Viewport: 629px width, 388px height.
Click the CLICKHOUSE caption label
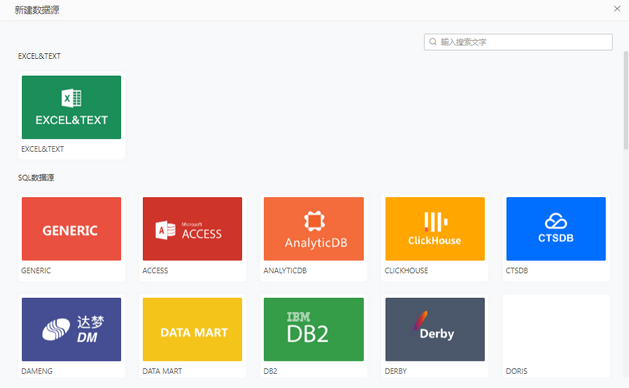pos(406,270)
